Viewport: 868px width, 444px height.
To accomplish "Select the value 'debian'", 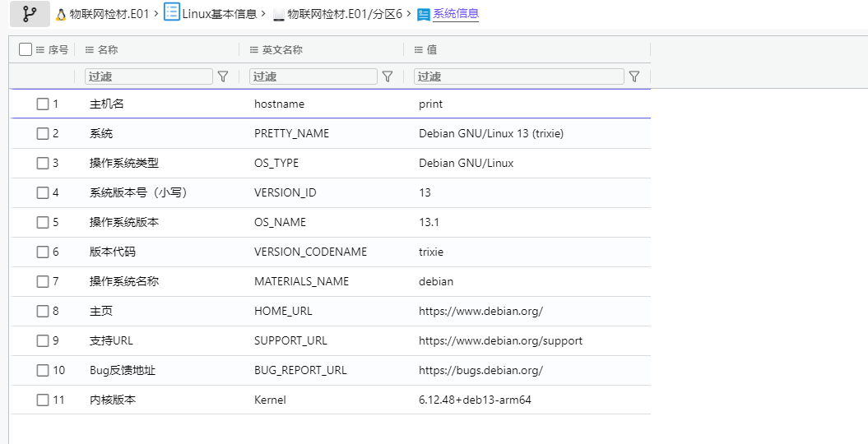I will point(436,281).
